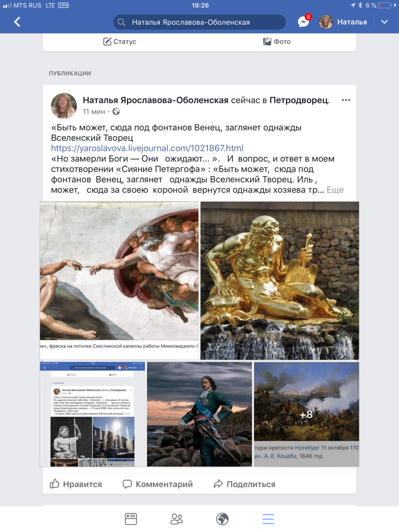Open the globe notifications tab
Viewport: 399px width, 532px height.
222,519
